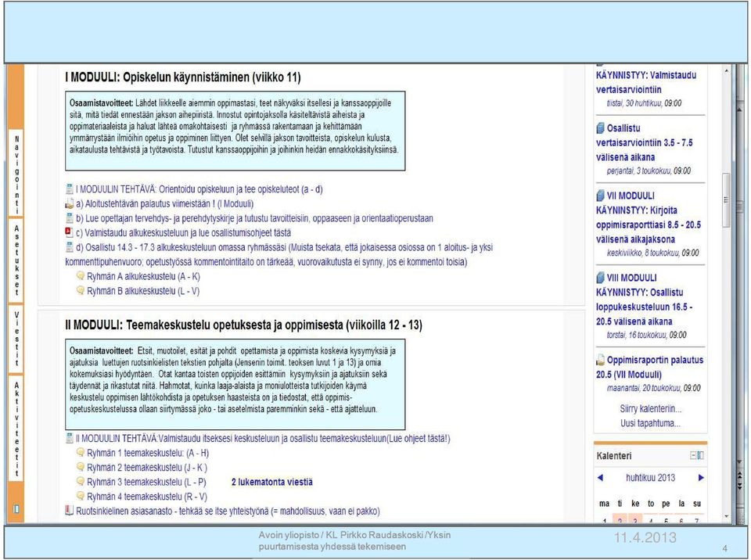Viewport: 751px width, 560px height.
Task: Click the assignment icon beside Oppimisraportin palautus
Action: coord(601,360)
